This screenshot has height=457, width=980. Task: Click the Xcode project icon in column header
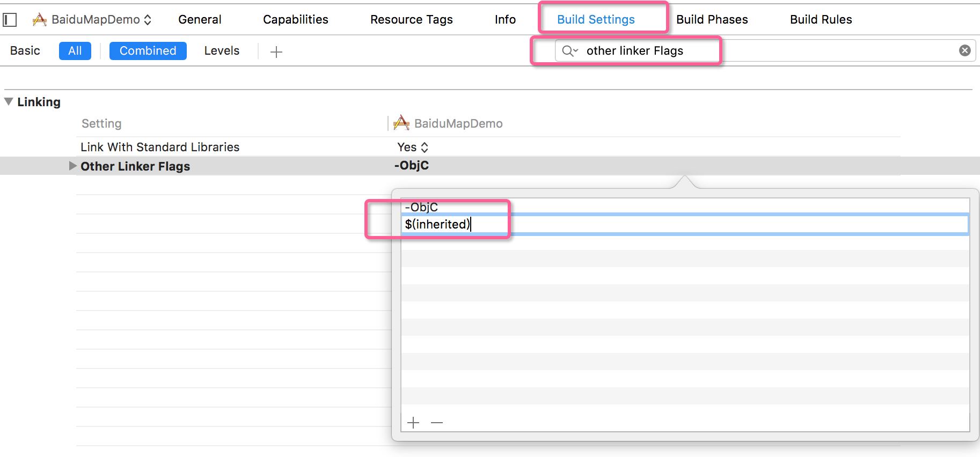point(401,123)
